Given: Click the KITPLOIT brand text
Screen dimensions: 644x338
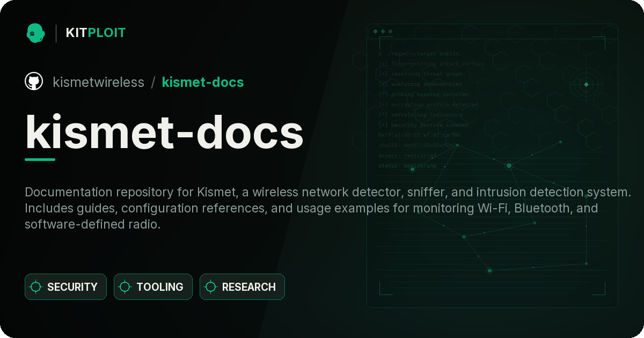Looking at the screenshot, I should click(x=96, y=33).
